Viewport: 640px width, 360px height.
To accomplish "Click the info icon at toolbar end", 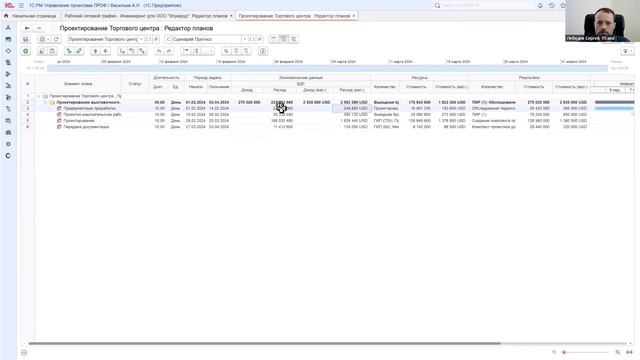I will pyautogui.click(x=263, y=51).
